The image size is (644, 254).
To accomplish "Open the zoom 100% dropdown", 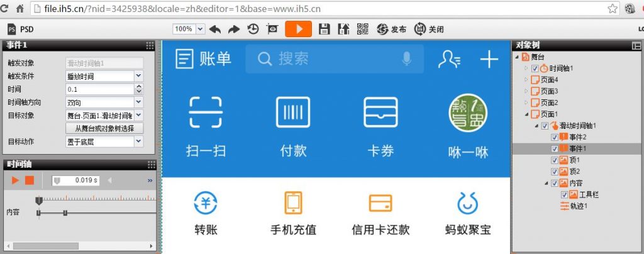I will 200,29.
